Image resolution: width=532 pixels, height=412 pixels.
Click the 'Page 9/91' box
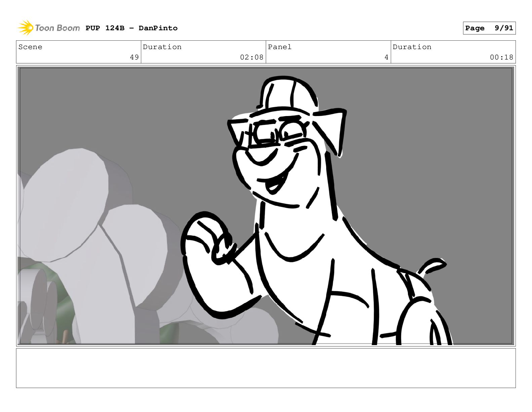[489, 28]
